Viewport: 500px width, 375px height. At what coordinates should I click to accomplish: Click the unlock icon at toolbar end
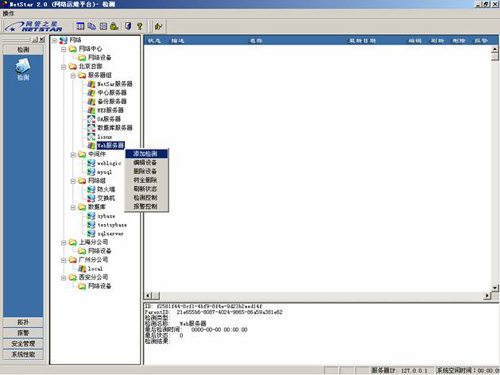click(x=158, y=26)
